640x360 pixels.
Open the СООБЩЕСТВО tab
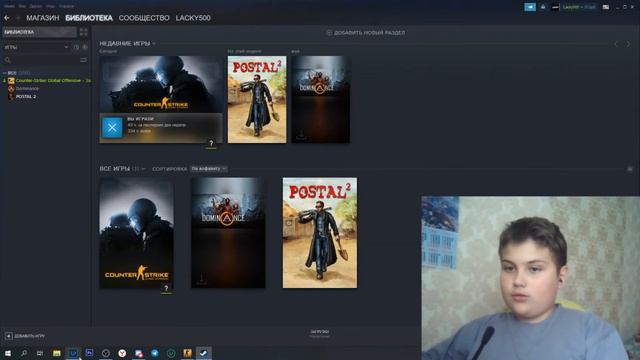click(x=144, y=18)
